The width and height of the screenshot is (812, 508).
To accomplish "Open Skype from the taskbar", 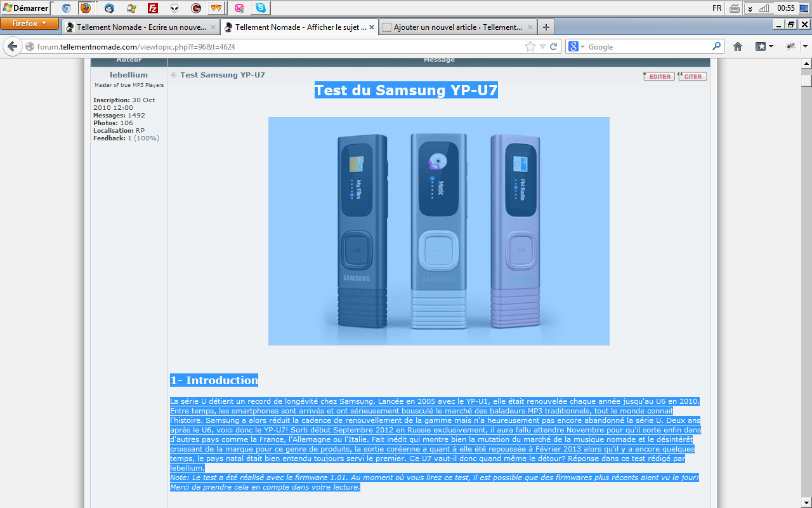I will tap(261, 8).
